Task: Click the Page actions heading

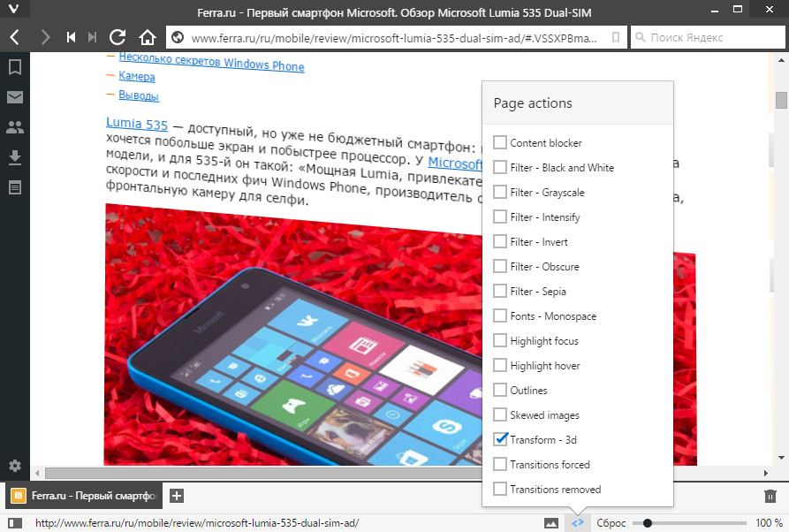Action: [x=533, y=103]
